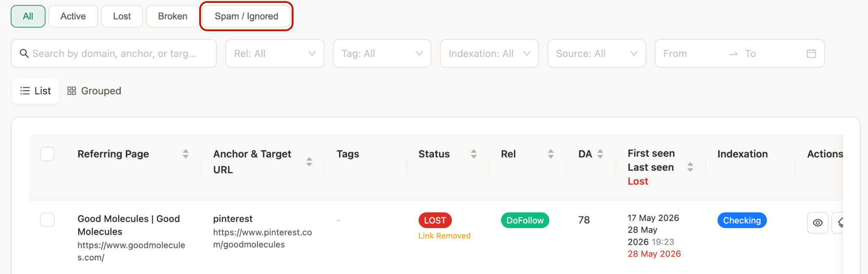868x274 pixels.
Task: Sort by DA column
Action: tap(600, 154)
